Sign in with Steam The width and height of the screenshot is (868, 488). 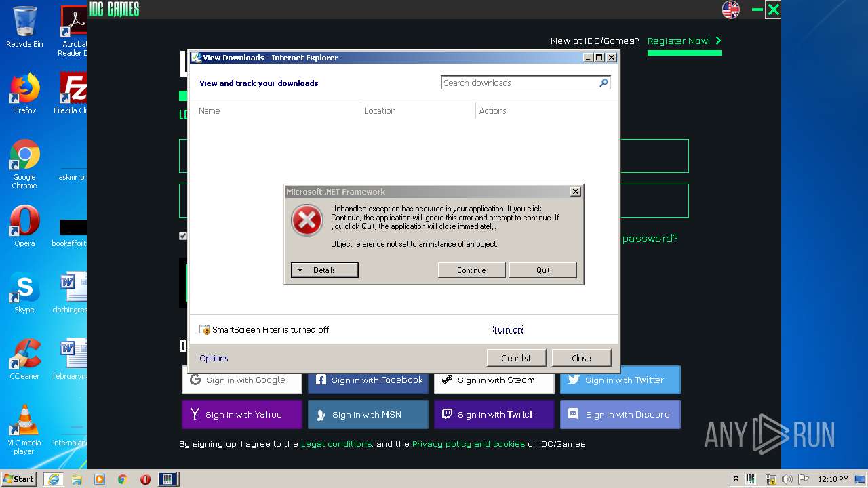(494, 380)
